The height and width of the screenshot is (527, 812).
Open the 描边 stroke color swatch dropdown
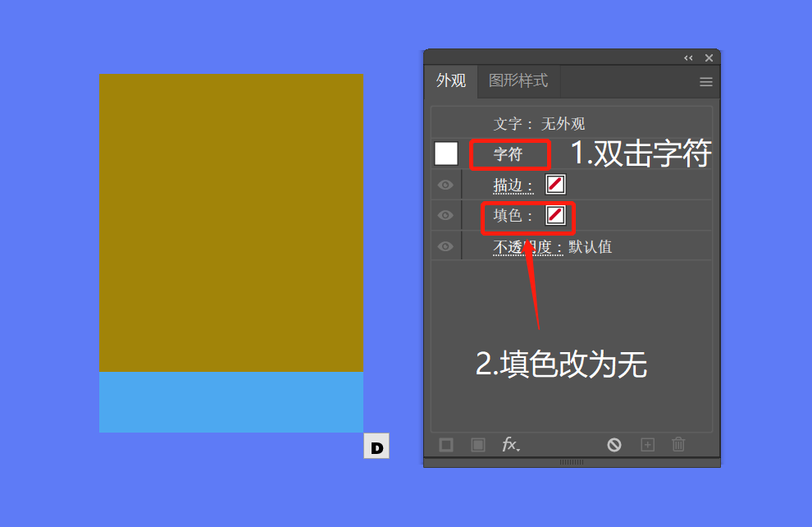pos(555,185)
